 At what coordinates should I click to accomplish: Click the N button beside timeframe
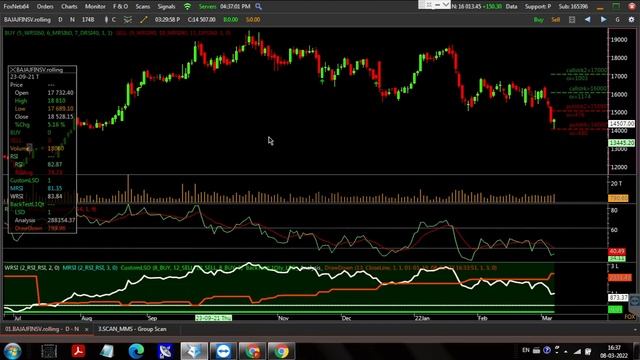(72, 20)
